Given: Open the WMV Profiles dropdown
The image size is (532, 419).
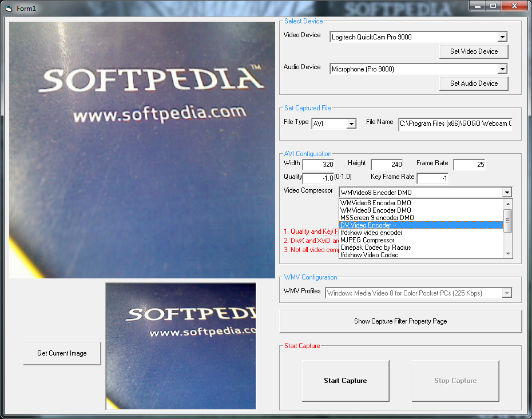Looking at the screenshot, I should 507,293.
